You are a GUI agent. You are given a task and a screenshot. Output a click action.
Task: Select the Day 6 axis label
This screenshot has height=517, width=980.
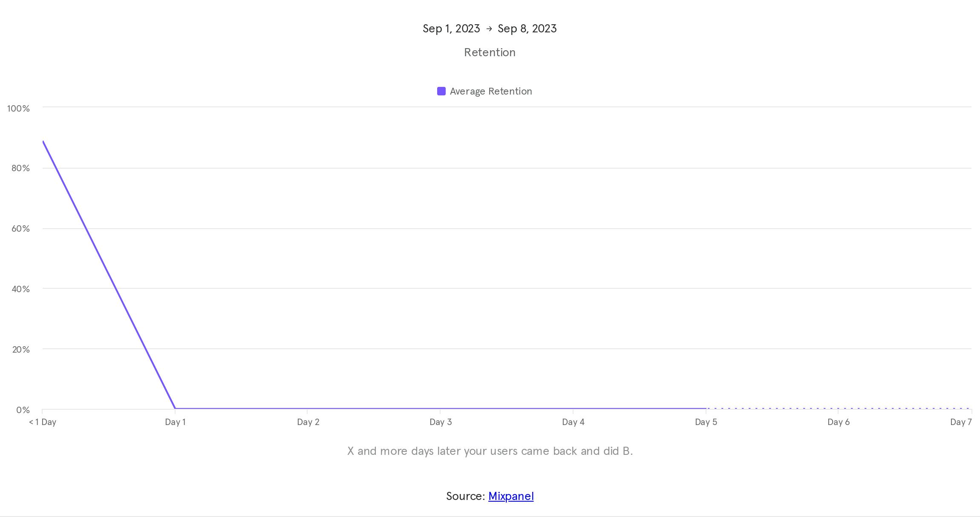click(839, 422)
